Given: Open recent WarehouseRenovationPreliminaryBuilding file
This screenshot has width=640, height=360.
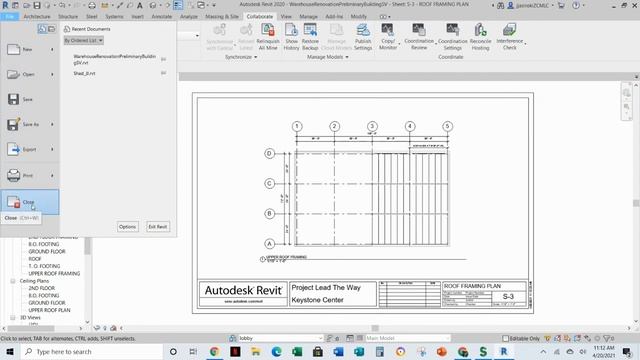Looking at the screenshot, I should pyautogui.click(x=114, y=60).
